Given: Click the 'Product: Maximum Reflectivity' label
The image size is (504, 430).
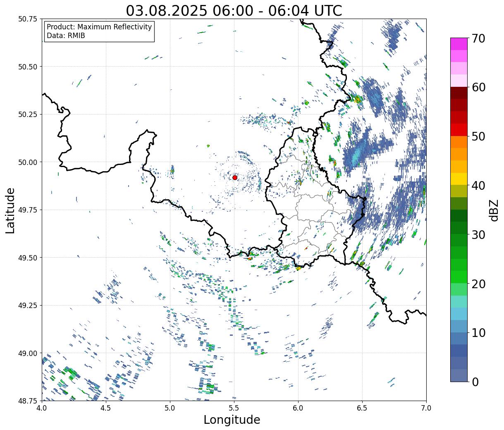Looking at the screenshot, I should click(99, 27).
